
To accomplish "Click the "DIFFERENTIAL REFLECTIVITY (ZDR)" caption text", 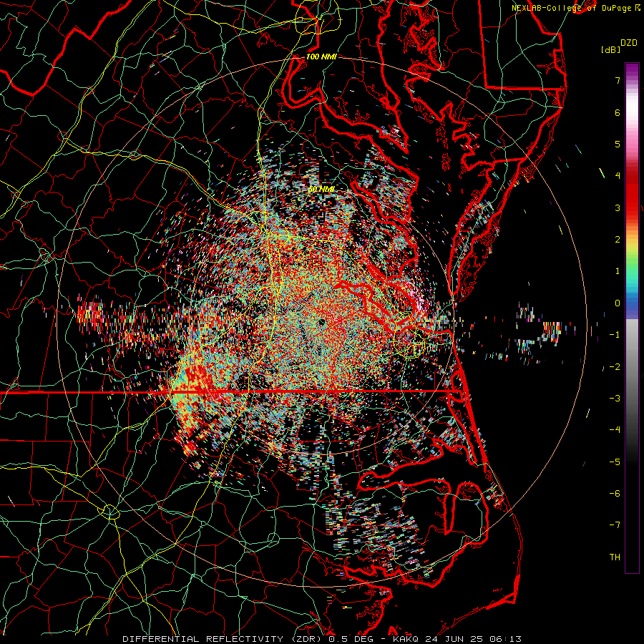I will (222, 639).
